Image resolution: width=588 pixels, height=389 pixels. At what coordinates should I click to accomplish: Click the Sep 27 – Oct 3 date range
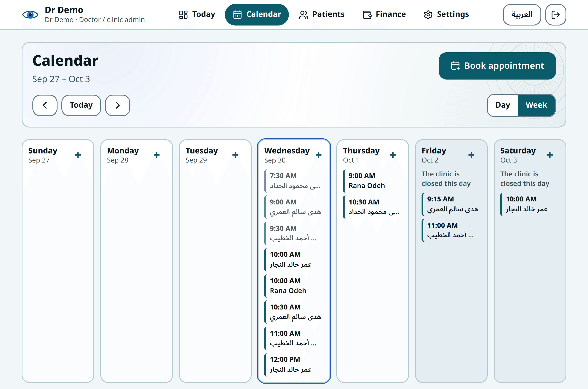(x=61, y=79)
